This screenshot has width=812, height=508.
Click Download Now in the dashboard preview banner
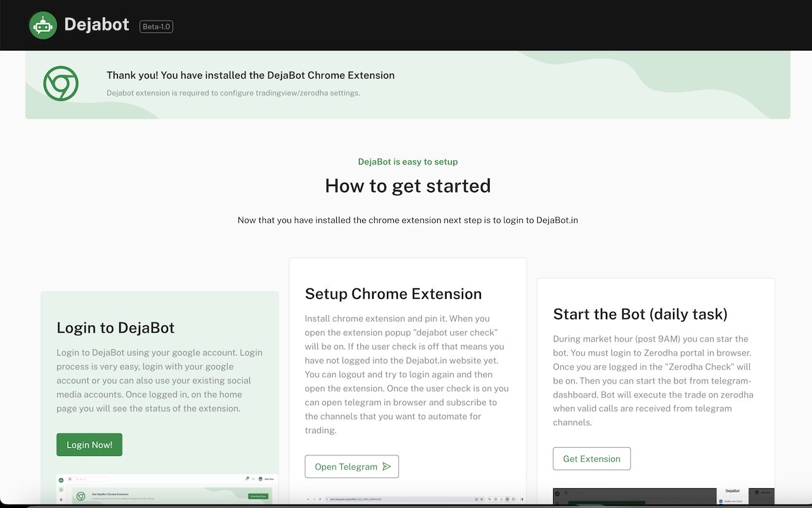coord(259,496)
